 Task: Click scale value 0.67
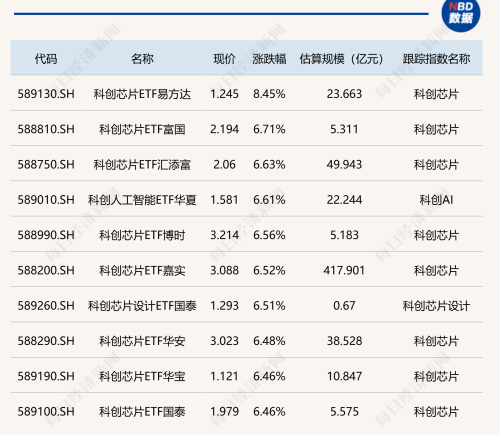point(344,306)
